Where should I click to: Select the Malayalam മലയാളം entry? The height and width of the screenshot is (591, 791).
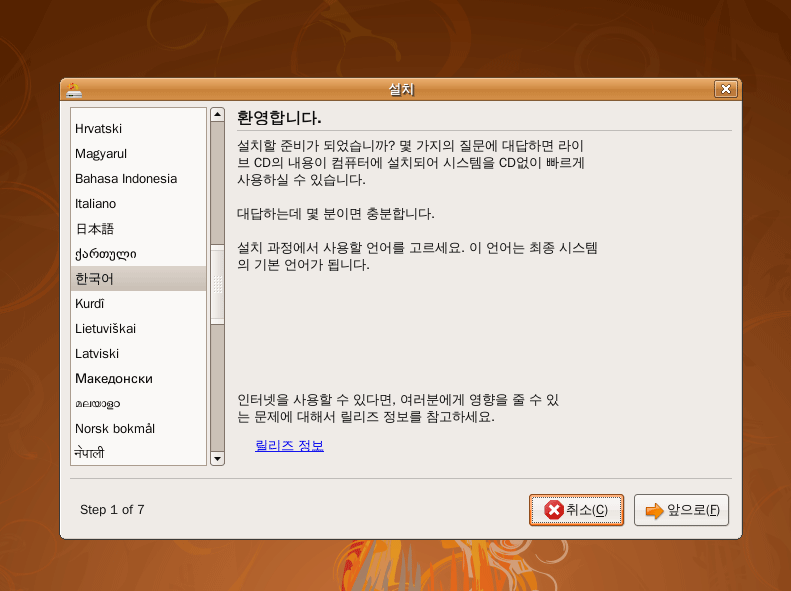138,403
